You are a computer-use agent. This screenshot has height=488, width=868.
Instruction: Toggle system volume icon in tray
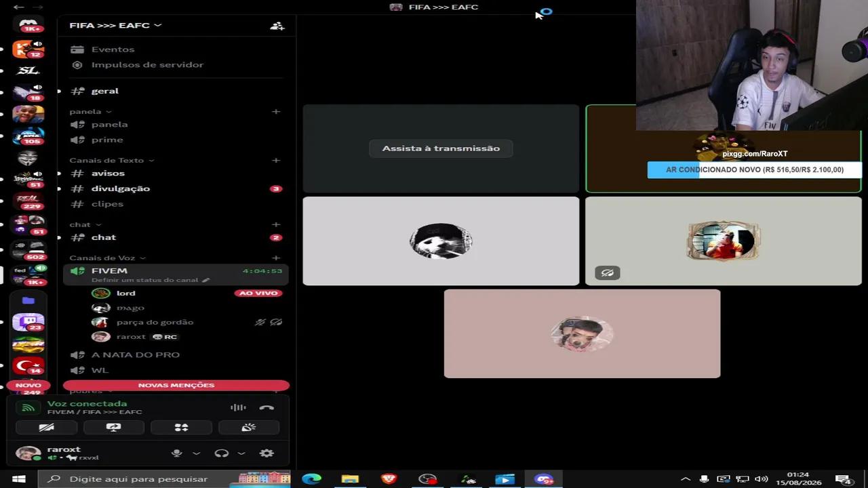pyautogui.click(x=762, y=479)
